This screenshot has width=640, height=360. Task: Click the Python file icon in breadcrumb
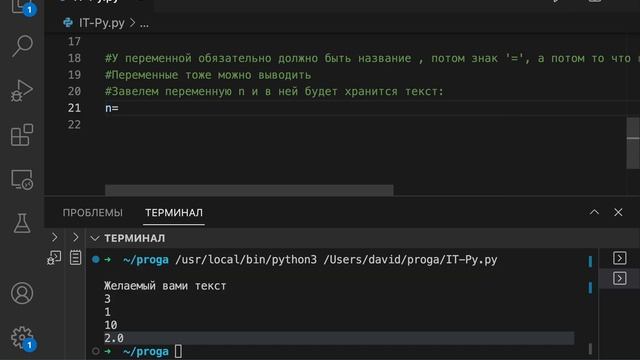68,23
